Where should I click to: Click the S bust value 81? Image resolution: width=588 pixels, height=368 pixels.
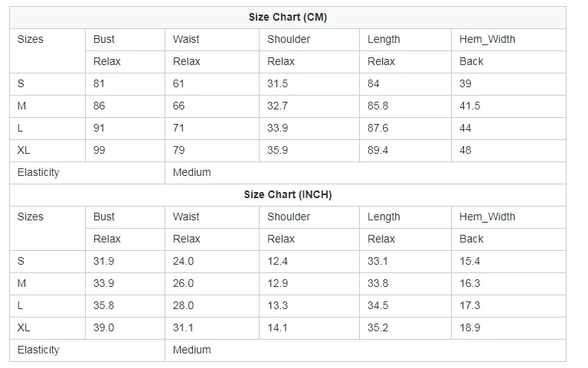(100, 83)
